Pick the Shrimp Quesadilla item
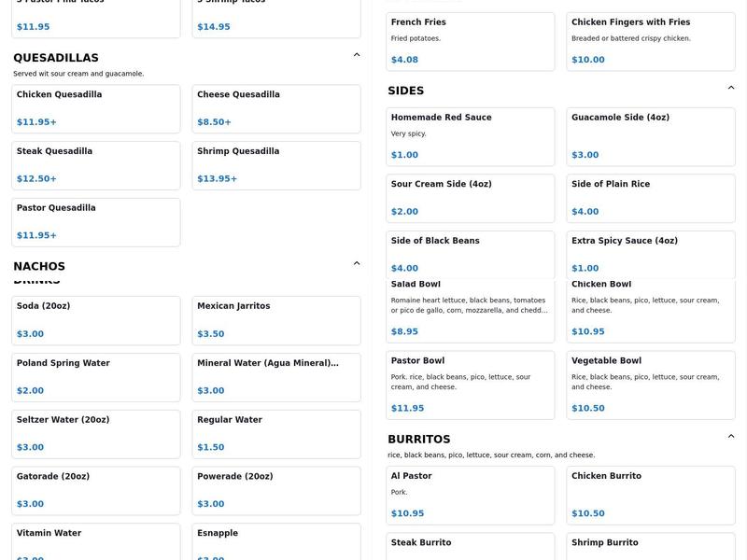This screenshot has width=747, height=560. (276, 165)
